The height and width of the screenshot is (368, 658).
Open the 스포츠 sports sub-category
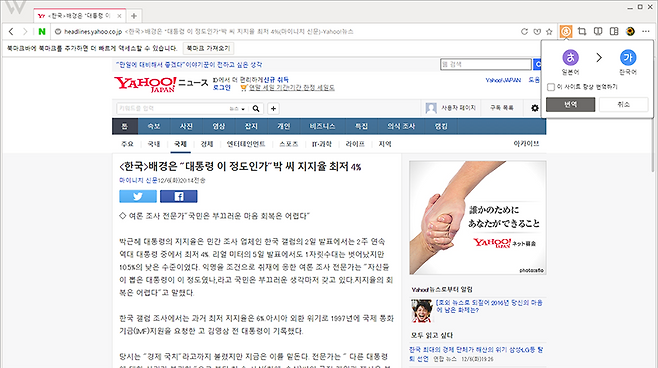click(289, 144)
